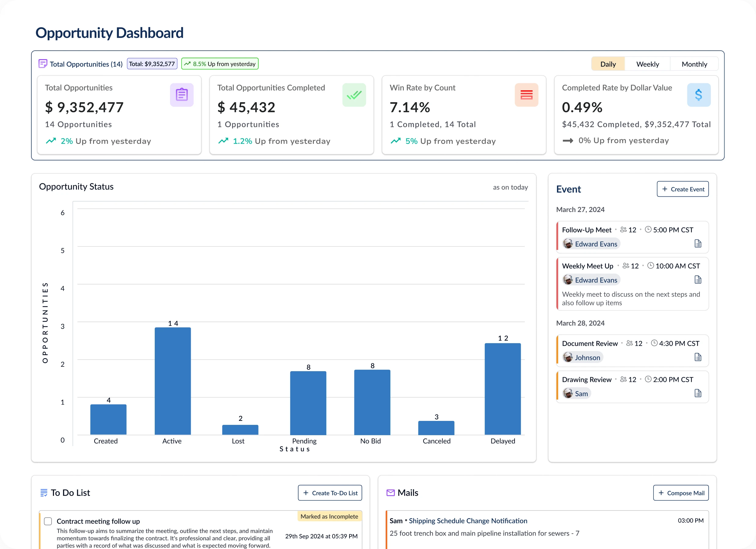The width and height of the screenshot is (756, 549).
Task: Switch to the Weekly view tab
Action: tap(647, 64)
